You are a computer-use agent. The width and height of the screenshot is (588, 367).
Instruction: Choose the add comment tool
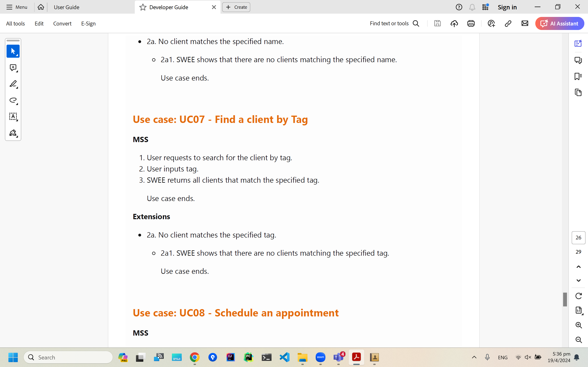coord(13,68)
